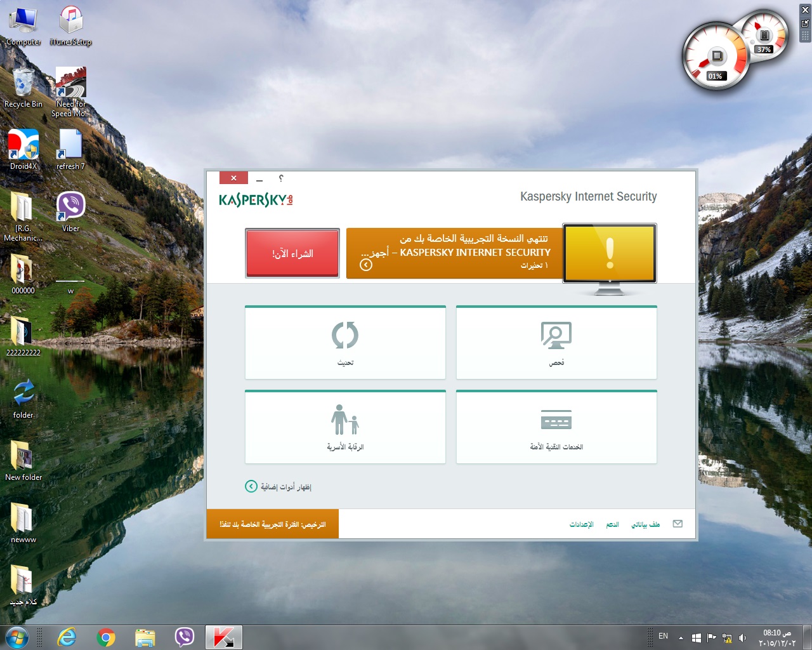This screenshot has width=812, height=650.
Task: Launch Internet Explorer from taskbar
Action: tap(67, 637)
